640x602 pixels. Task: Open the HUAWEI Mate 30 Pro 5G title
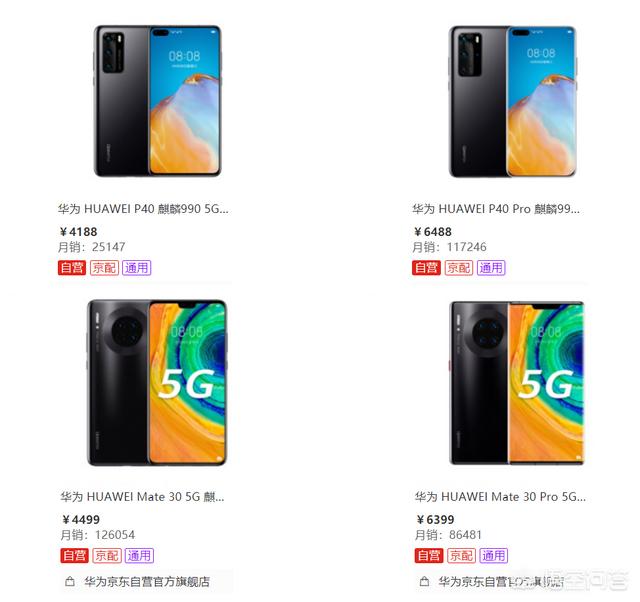point(500,497)
